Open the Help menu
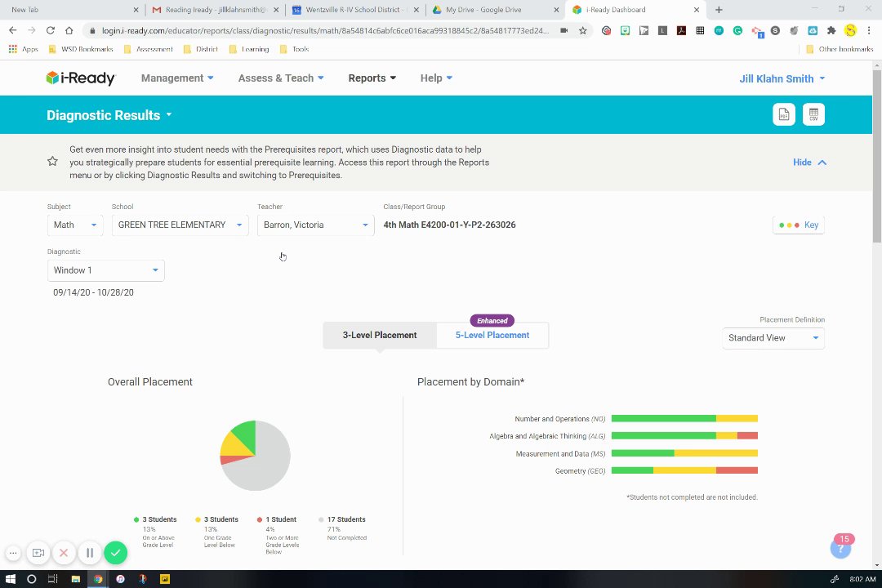The width and height of the screenshot is (882, 588). pos(436,78)
